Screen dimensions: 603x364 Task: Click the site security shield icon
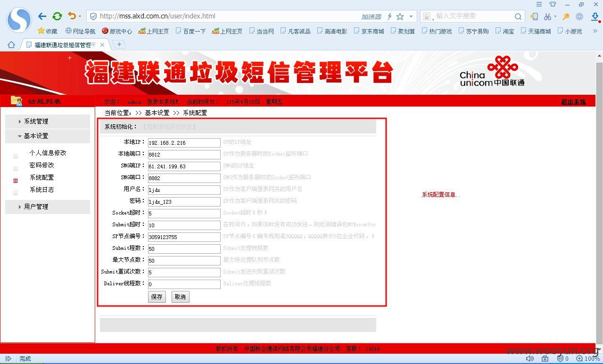click(x=93, y=16)
